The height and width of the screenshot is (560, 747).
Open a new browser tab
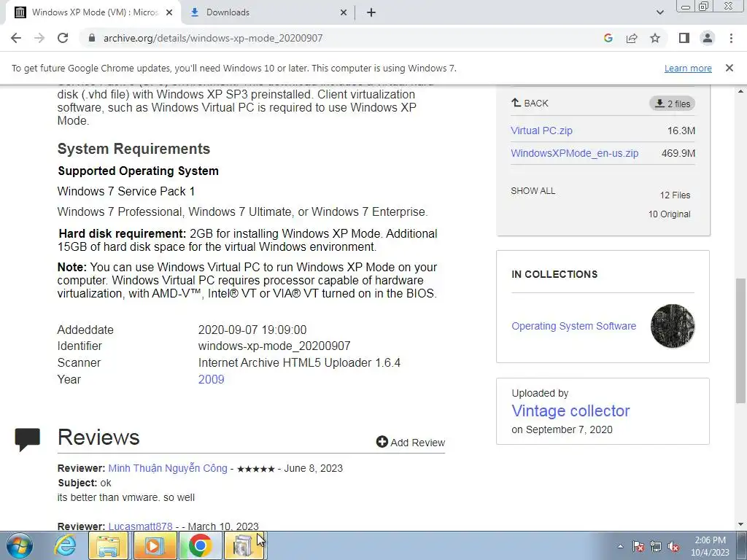pyautogui.click(x=371, y=12)
